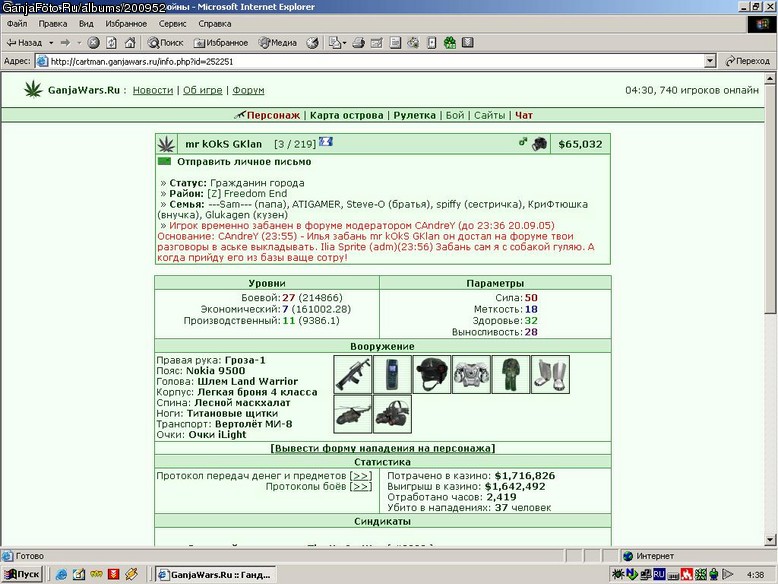Expand the address bar URL dropdown
The height and width of the screenshot is (584, 778).
tap(710, 61)
